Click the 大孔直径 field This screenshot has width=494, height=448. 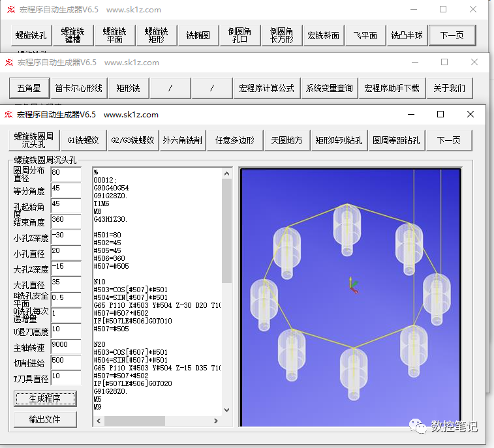66,284
